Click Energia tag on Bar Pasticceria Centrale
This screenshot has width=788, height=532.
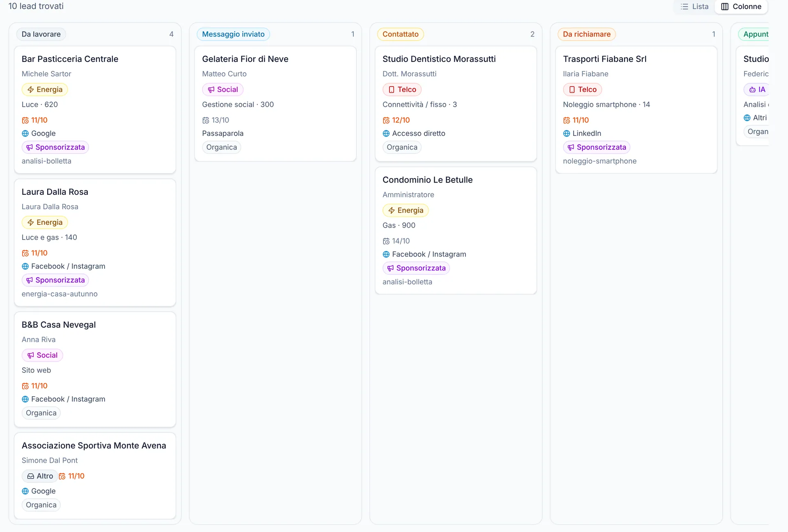[x=45, y=89]
